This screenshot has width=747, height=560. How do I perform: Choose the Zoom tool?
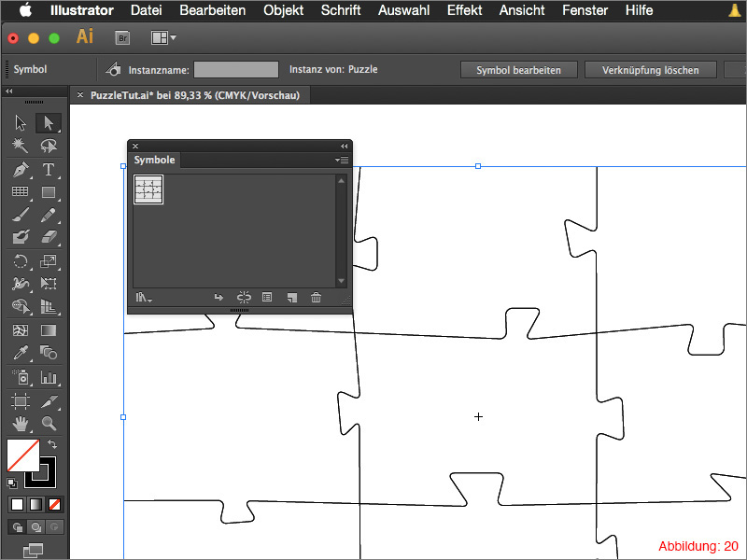click(49, 423)
